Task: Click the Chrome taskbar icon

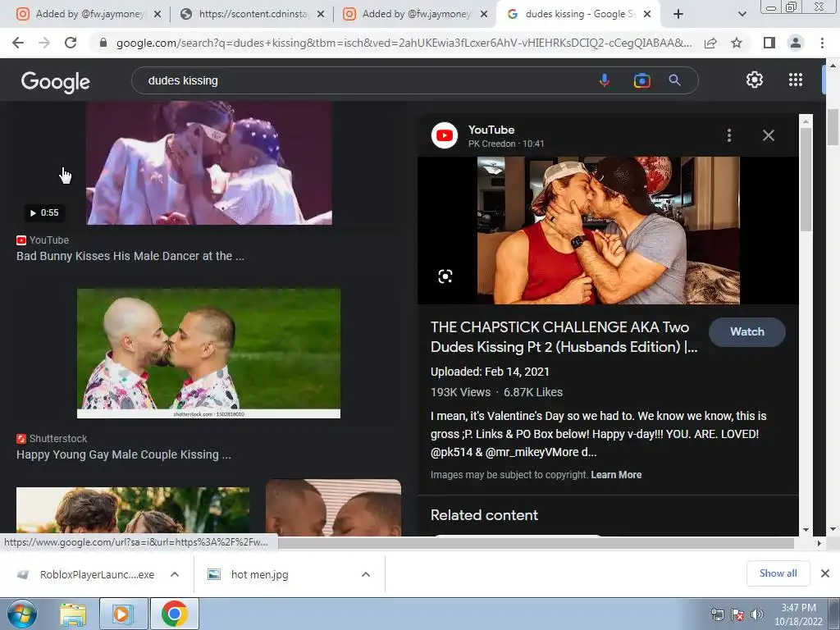Action: (174, 614)
